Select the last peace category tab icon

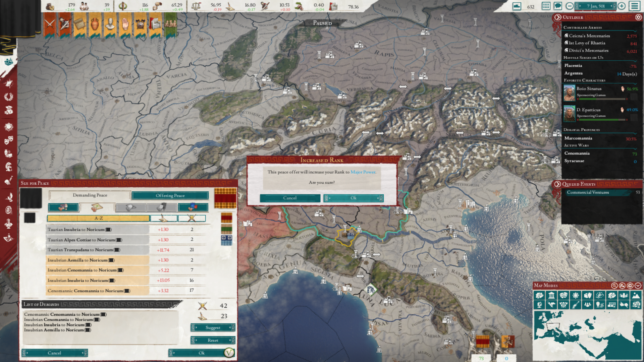click(x=193, y=207)
